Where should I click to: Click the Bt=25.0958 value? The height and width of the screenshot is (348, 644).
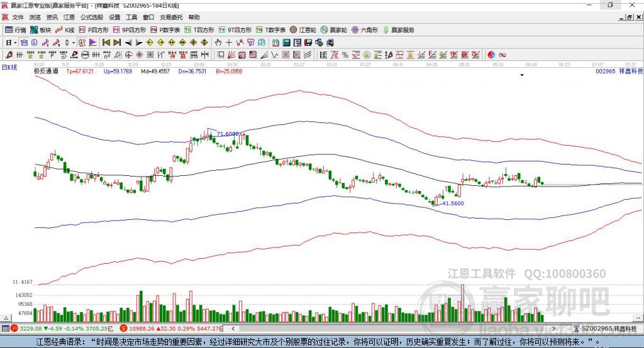tap(229, 71)
